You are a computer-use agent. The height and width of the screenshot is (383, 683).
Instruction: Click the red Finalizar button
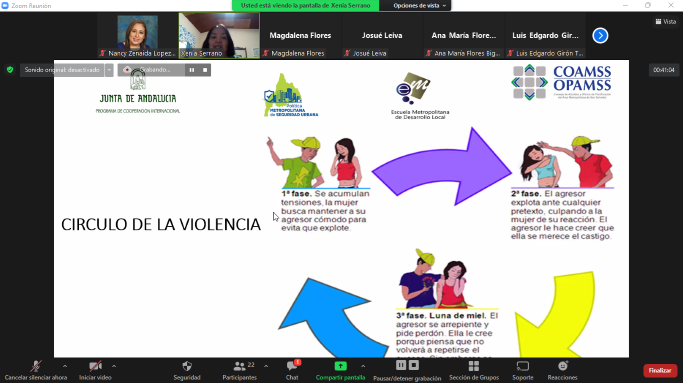tap(660, 370)
